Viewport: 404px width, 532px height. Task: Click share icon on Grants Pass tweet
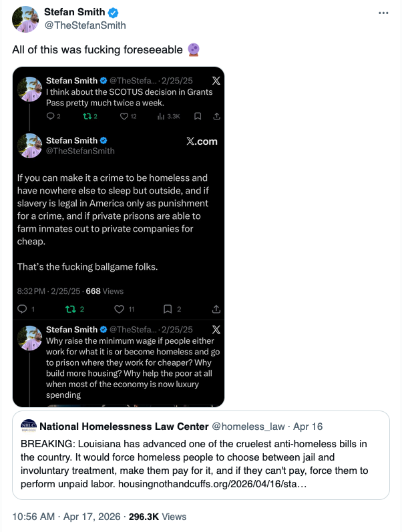216,116
